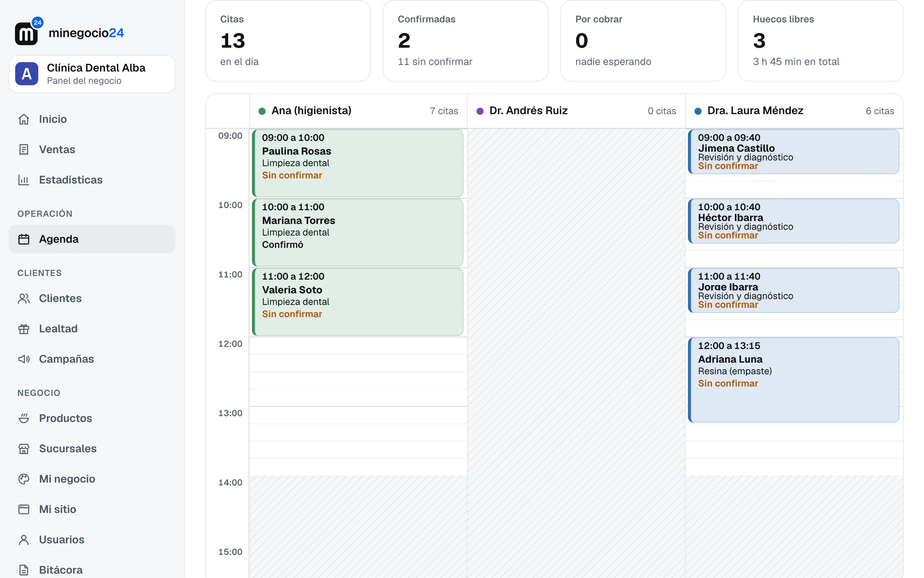Open Paulina Rosas 09:00 appointment

(x=357, y=163)
